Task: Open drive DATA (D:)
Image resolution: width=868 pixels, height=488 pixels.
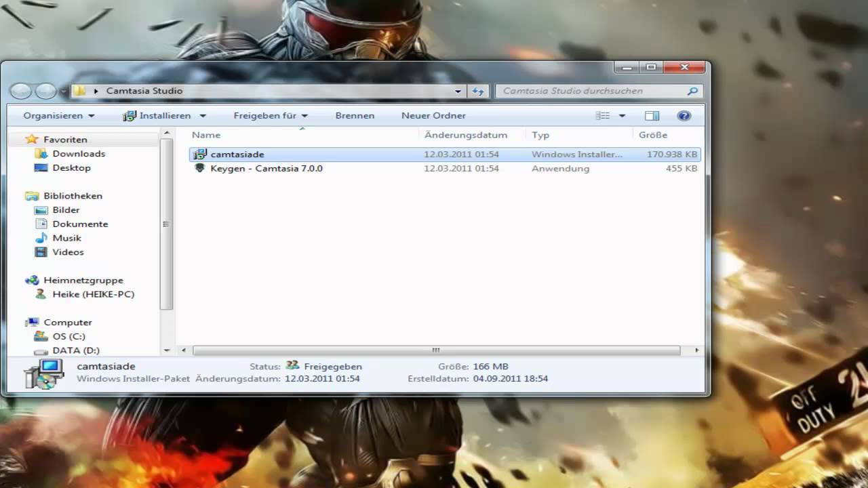Action: (76, 350)
